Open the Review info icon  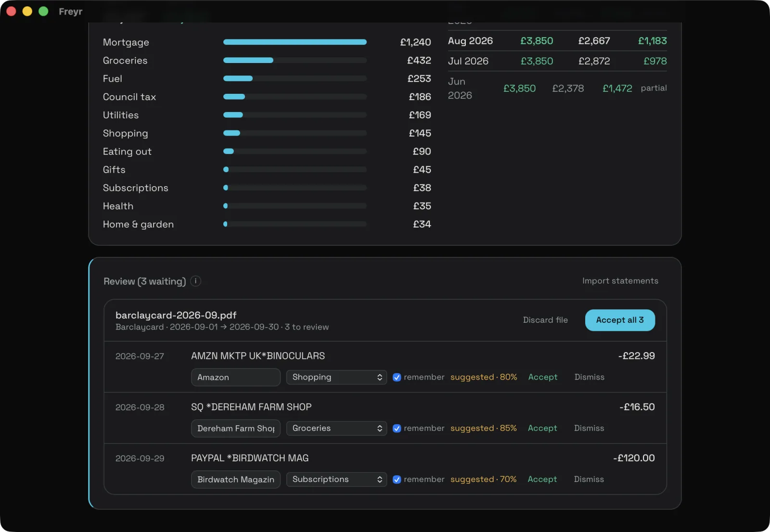(x=196, y=281)
